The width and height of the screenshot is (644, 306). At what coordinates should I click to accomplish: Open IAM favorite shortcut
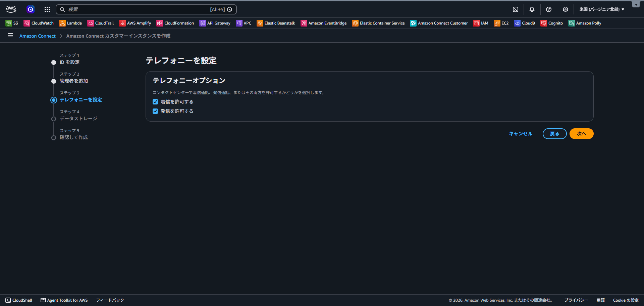481,23
